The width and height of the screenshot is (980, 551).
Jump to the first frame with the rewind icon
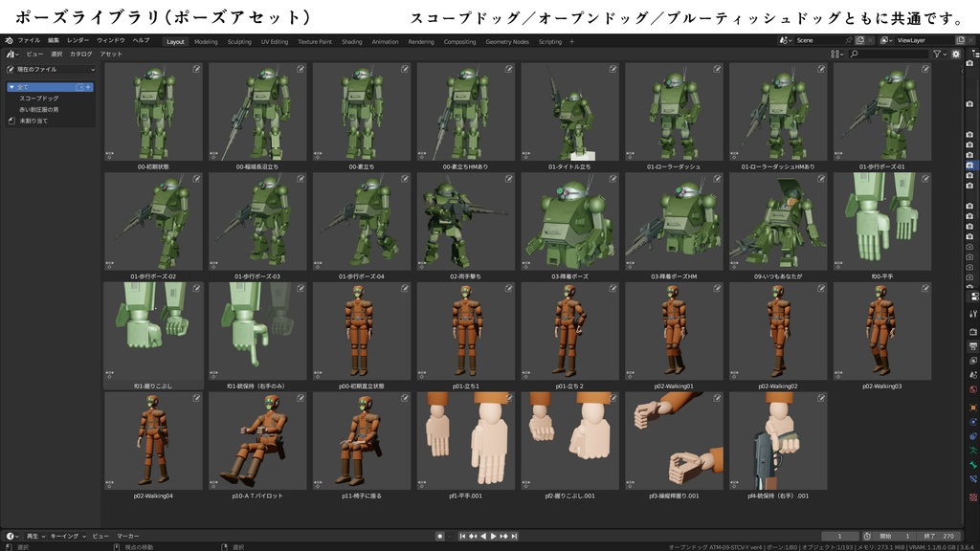click(x=462, y=536)
